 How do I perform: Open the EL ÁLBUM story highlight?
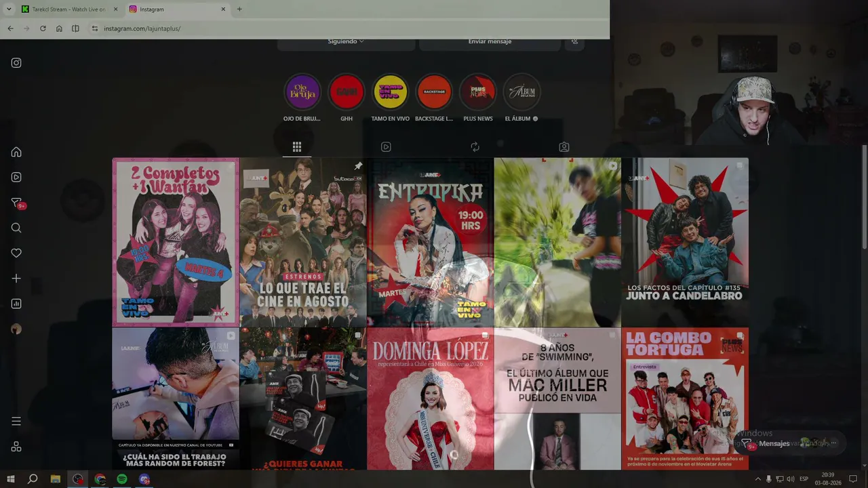click(x=521, y=91)
